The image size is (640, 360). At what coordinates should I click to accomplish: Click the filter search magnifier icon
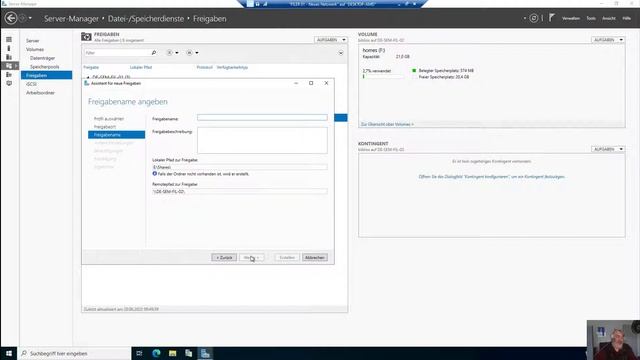point(154,53)
